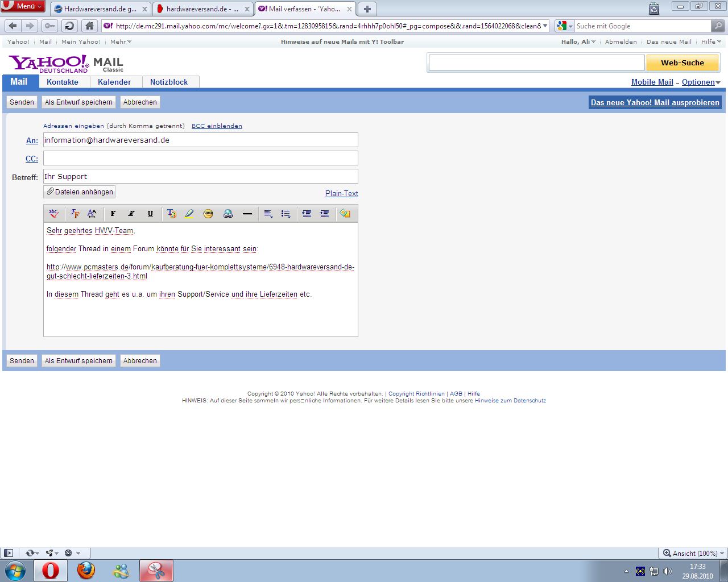Screen dimensions: 728x582
Task: Open the text color palette icon
Action: tap(171, 214)
